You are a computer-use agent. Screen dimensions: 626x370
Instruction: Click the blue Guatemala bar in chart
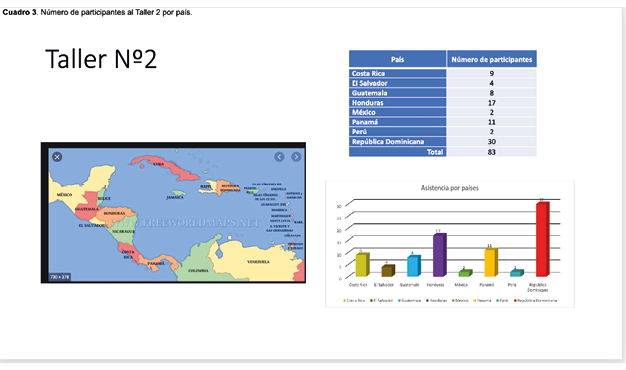[x=414, y=266]
